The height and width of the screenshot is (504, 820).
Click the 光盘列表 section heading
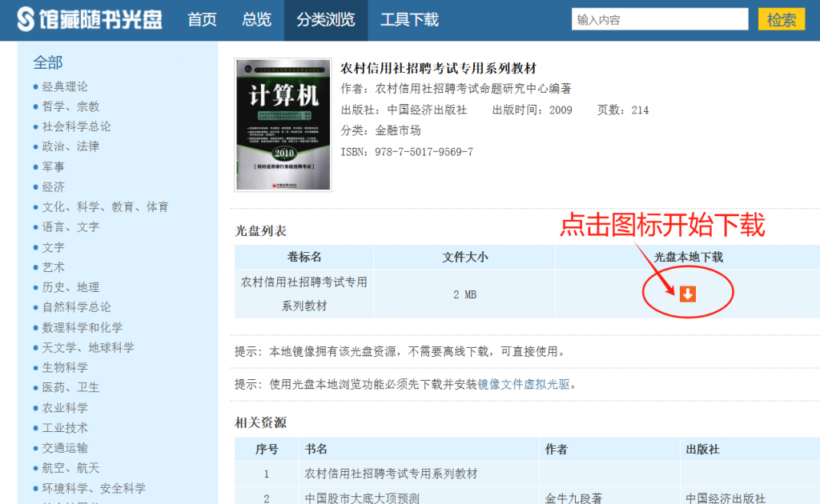[x=260, y=231]
